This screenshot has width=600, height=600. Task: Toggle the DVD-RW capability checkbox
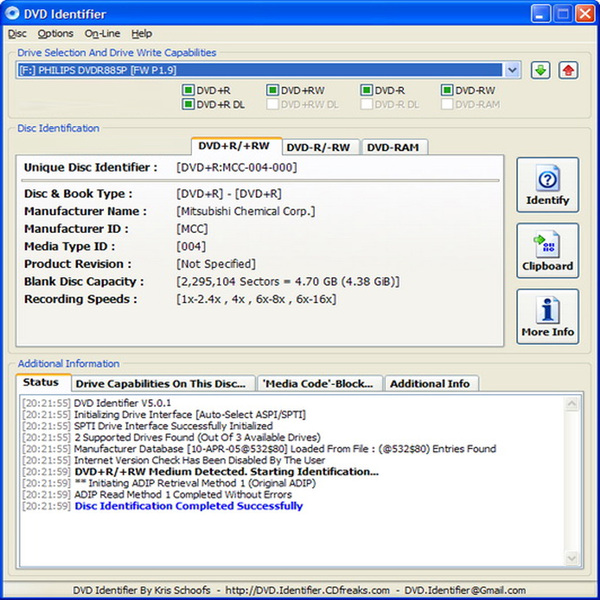coord(447,90)
